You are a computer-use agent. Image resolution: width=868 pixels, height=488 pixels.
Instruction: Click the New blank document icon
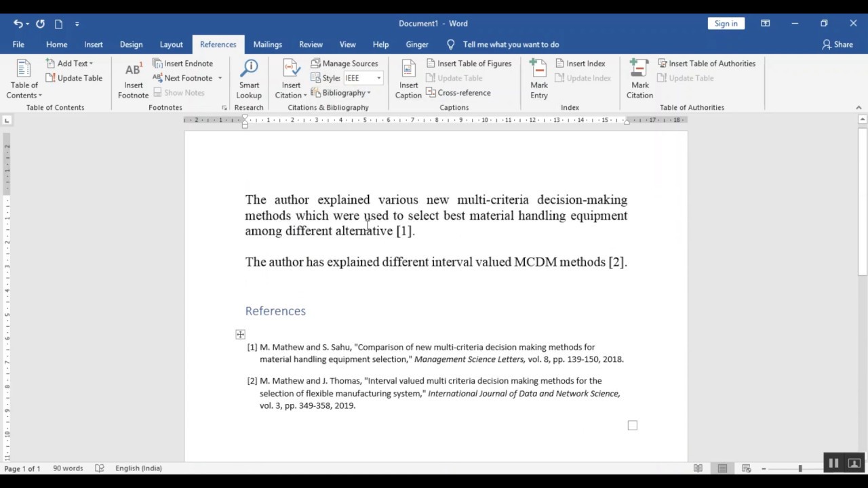click(58, 24)
